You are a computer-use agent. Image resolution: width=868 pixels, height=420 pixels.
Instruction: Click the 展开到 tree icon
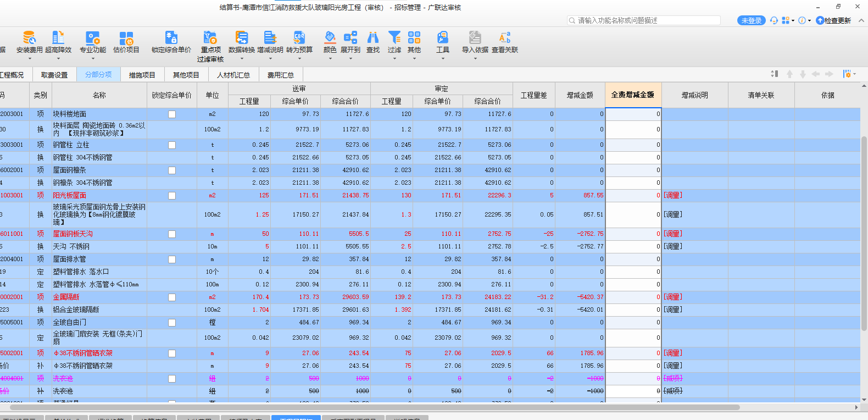click(x=350, y=38)
